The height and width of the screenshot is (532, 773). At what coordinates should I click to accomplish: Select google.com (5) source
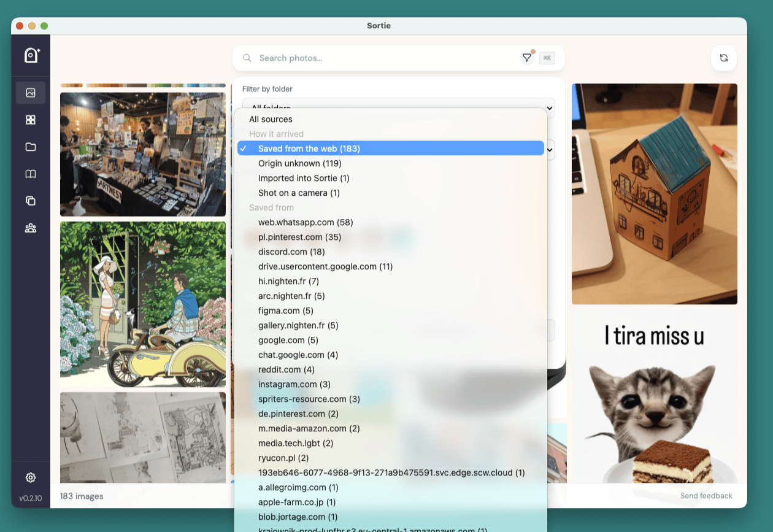click(x=391, y=340)
